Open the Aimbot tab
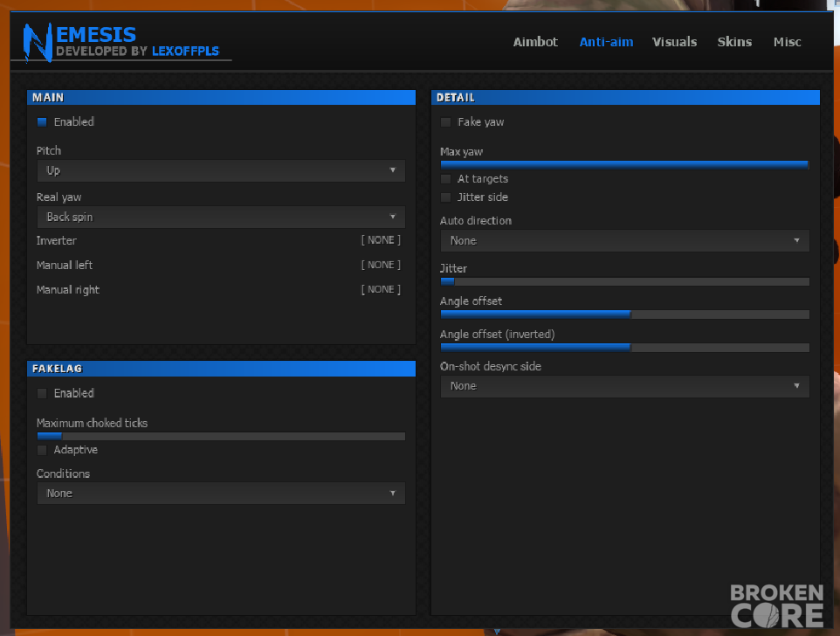 [535, 42]
